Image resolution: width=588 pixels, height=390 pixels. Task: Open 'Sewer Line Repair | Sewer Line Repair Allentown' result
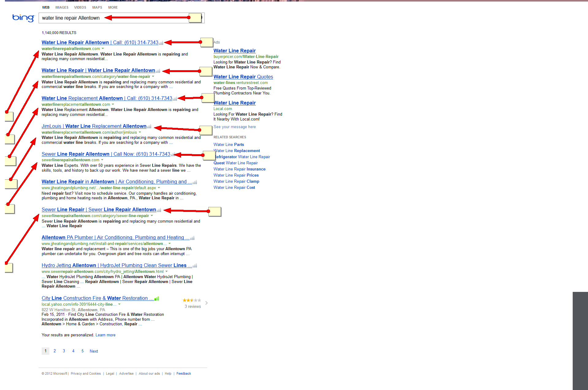(x=99, y=210)
